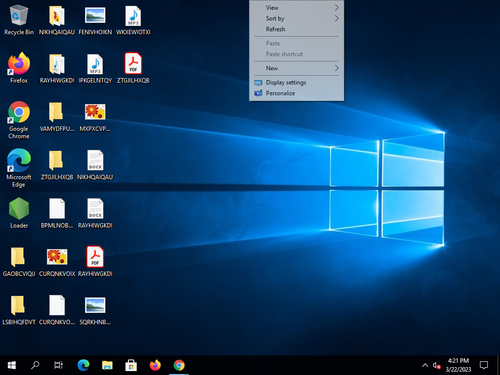
Task: Open the clock showing 4:21 PM
Action: tap(458, 365)
